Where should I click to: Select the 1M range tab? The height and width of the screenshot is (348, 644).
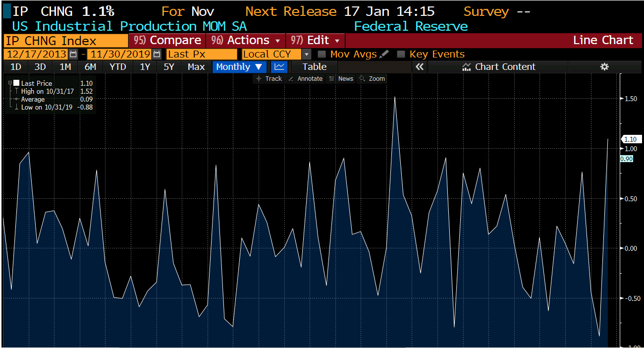[65, 66]
